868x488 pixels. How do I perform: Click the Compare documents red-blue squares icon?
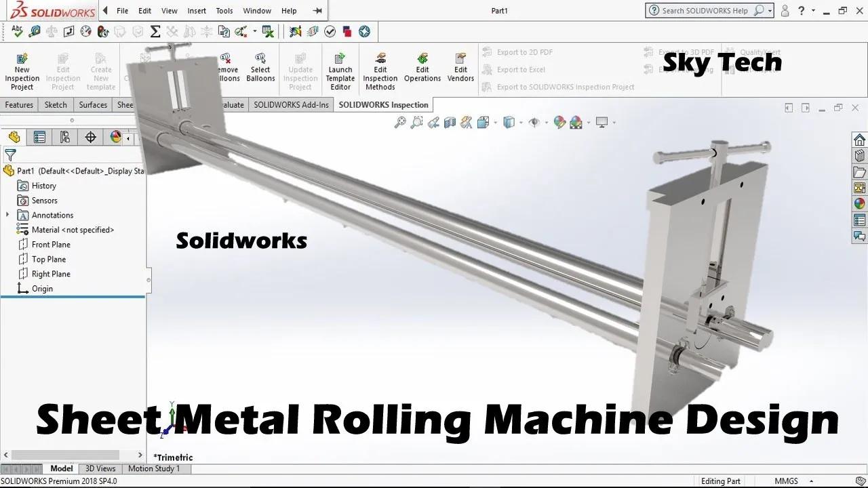click(347, 31)
